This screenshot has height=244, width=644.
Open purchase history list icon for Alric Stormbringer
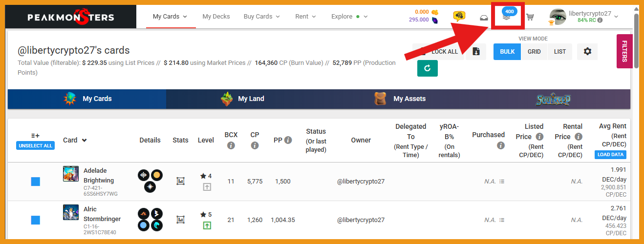point(502,220)
